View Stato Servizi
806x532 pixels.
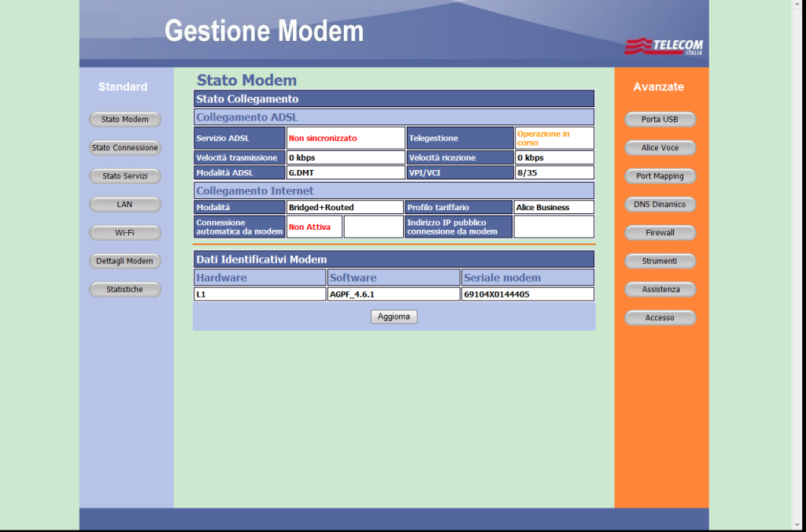tap(124, 176)
